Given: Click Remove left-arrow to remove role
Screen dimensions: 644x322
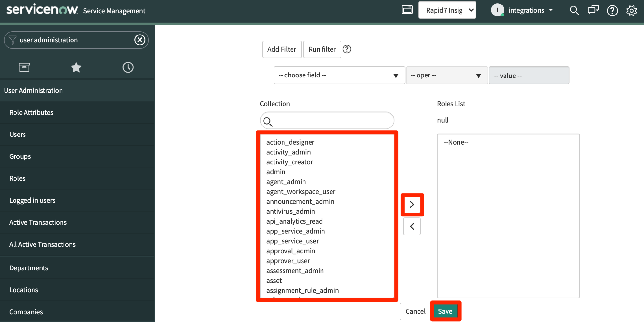Looking at the screenshot, I should (x=412, y=226).
